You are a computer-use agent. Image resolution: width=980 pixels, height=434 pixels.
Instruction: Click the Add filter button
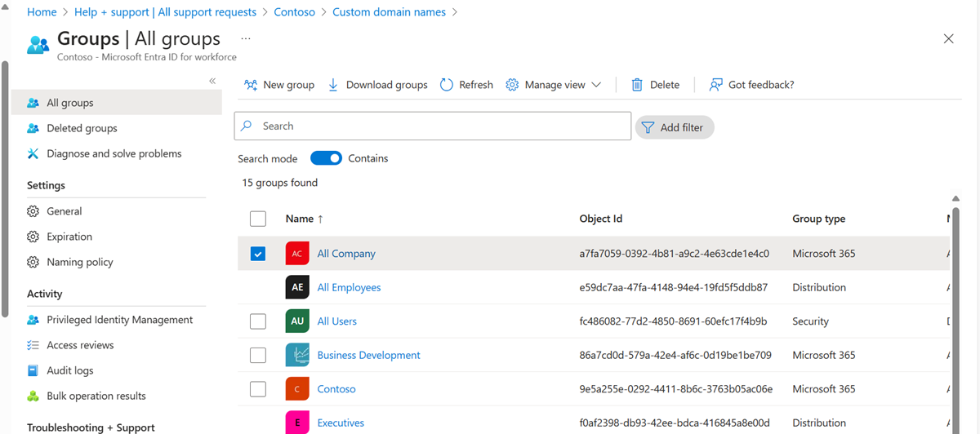[x=674, y=127]
